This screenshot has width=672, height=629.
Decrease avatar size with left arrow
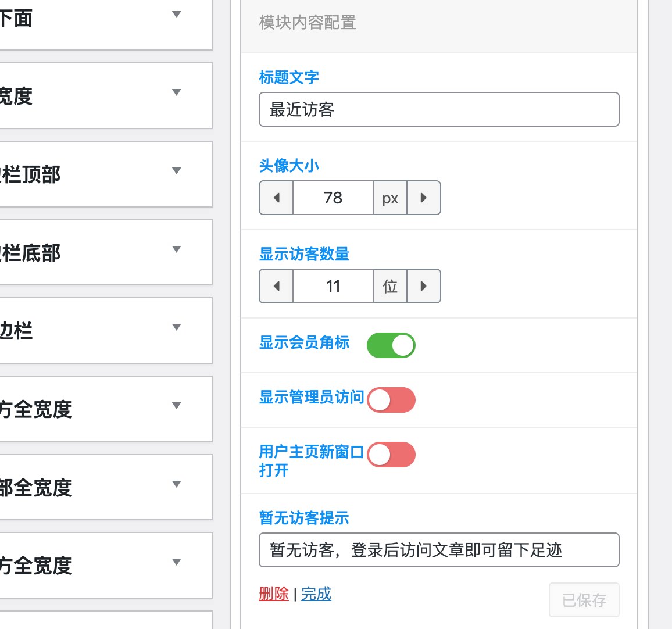point(277,198)
